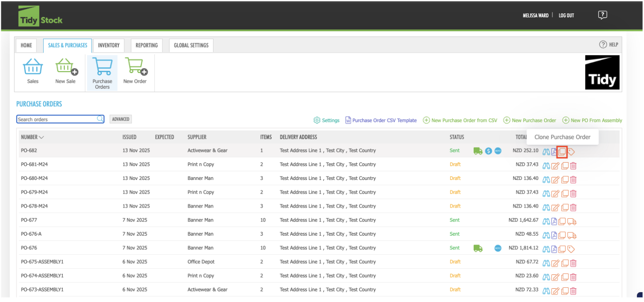Clone order PO-680-M24

pyautogui.click(x=565, y=180)
